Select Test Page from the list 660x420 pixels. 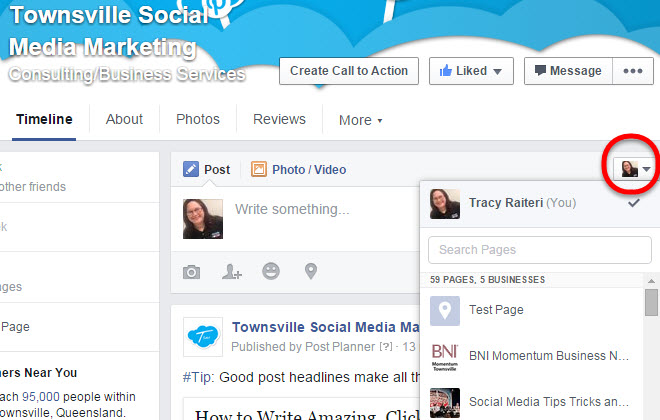pyautogui.click(x=532, y=311)
